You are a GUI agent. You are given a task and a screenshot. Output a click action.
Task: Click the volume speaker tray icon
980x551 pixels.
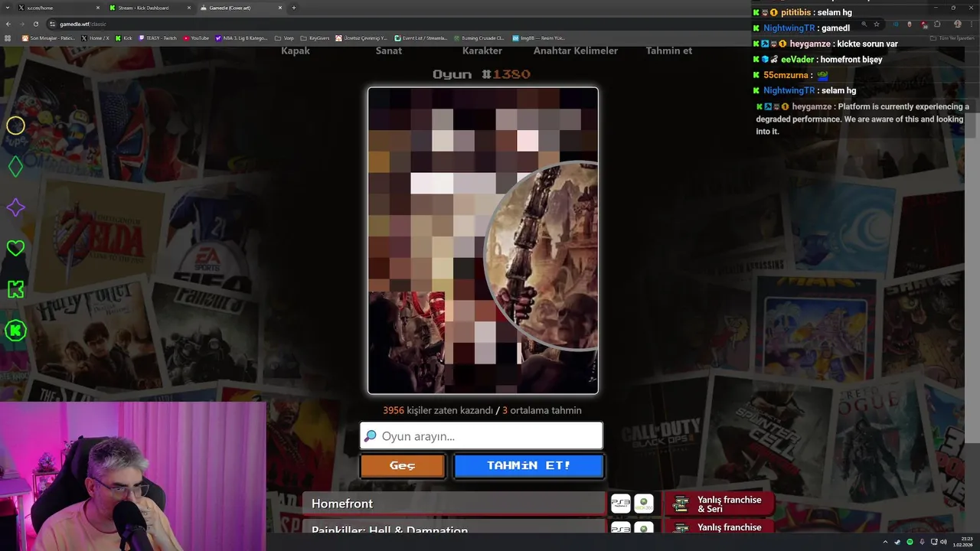[944, 542]
